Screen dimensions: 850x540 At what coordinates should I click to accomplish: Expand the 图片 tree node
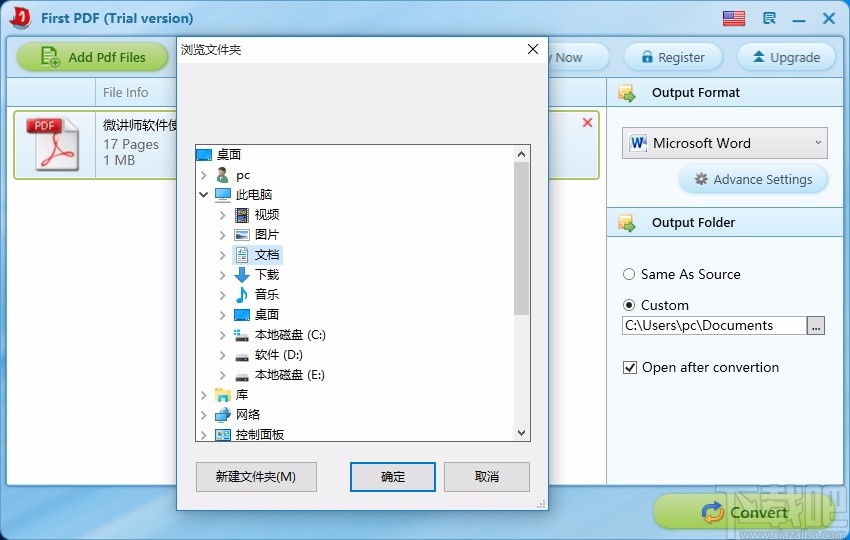(222, 235)
